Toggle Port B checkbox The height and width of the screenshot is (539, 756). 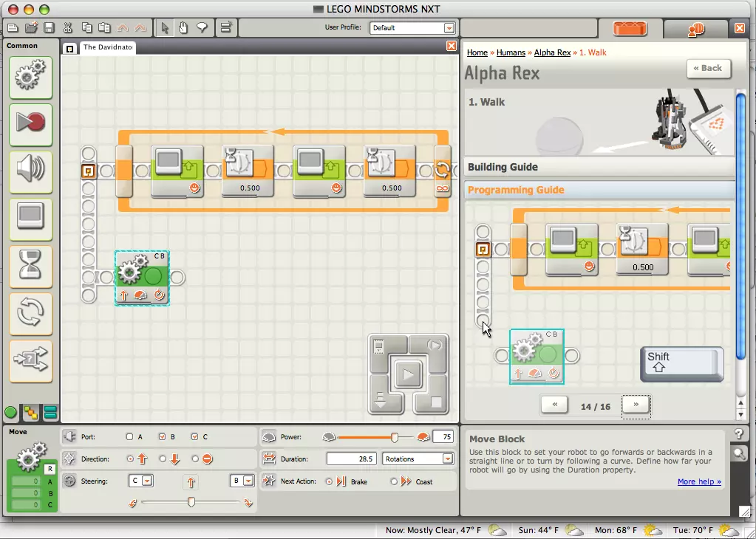(x=162, y=437)
